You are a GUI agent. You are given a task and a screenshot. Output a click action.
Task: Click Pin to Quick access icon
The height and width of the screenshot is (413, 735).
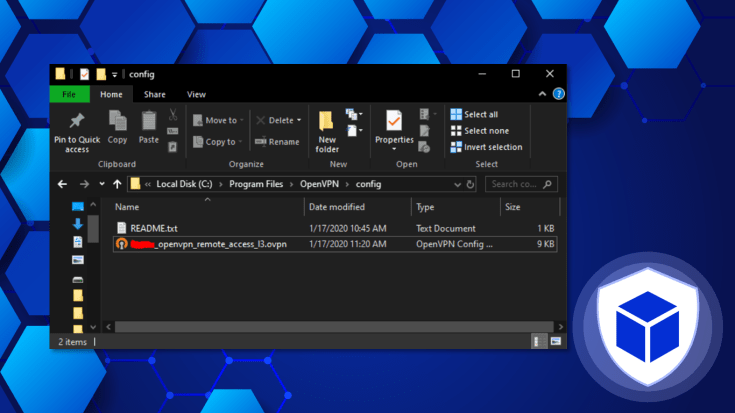76,121
